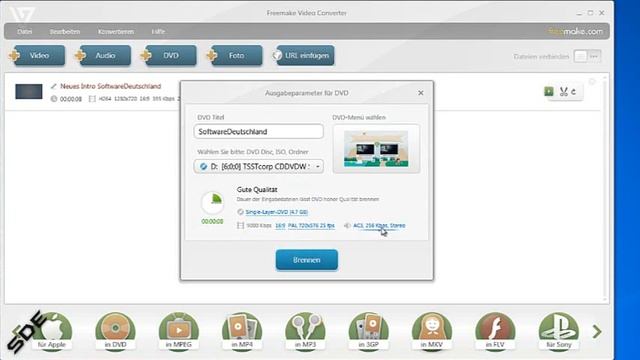Image resolution: width=640 pixels, height=360 pixels.
Task: Open the Bearbeiten menu
Action: [x=64, y=31]
